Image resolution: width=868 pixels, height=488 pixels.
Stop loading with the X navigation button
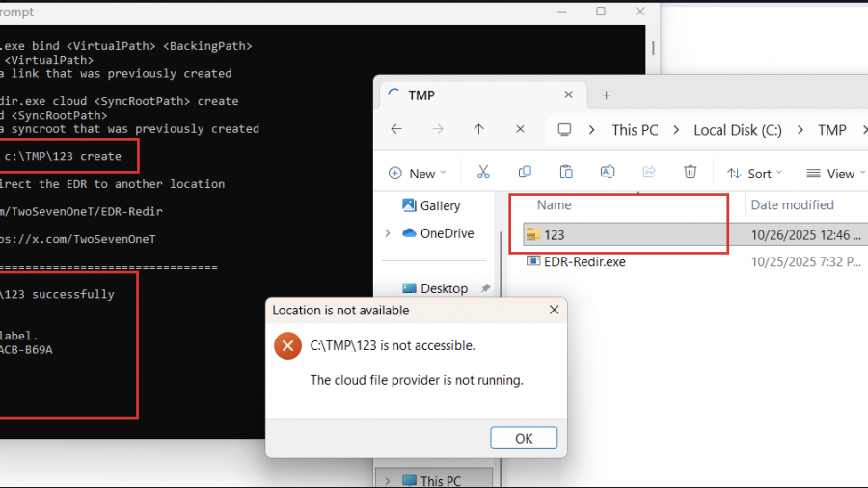click(521, 130)
